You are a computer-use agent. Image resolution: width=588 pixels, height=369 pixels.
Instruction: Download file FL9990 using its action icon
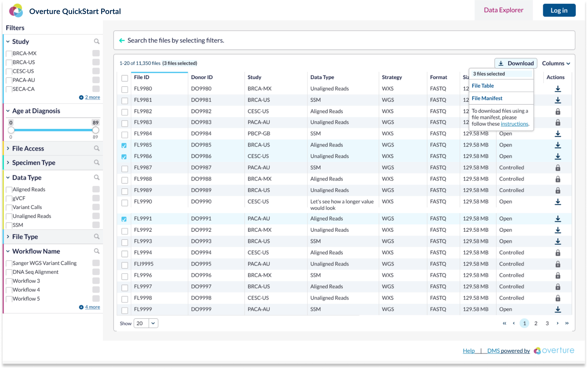pyautogui.click(x=558, y=202)
